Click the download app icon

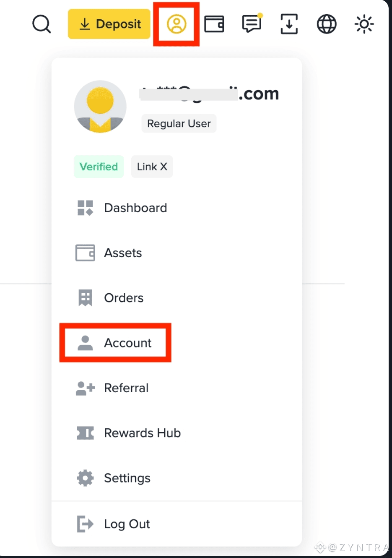pos(289,24)
